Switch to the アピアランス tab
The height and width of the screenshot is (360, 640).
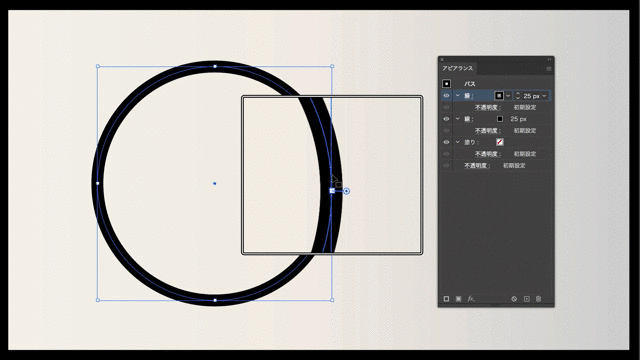[x=458, y=69]
